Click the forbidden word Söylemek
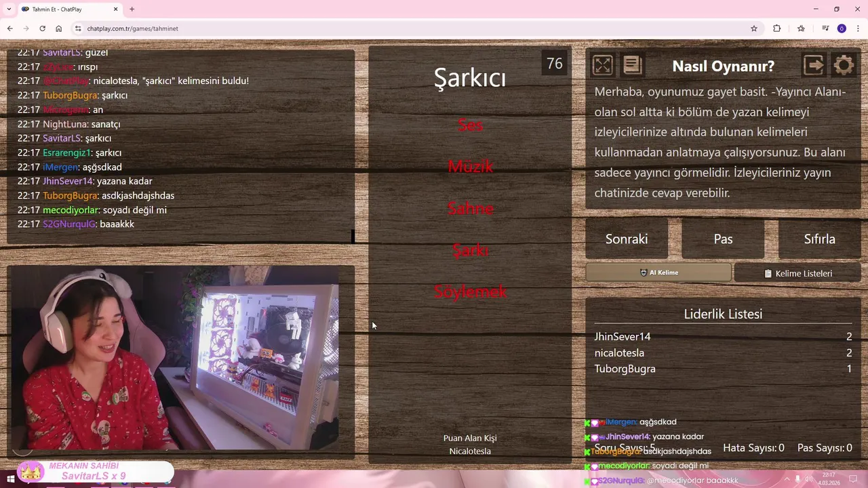Viewport: 868px width, 488px height. (470, 291)
